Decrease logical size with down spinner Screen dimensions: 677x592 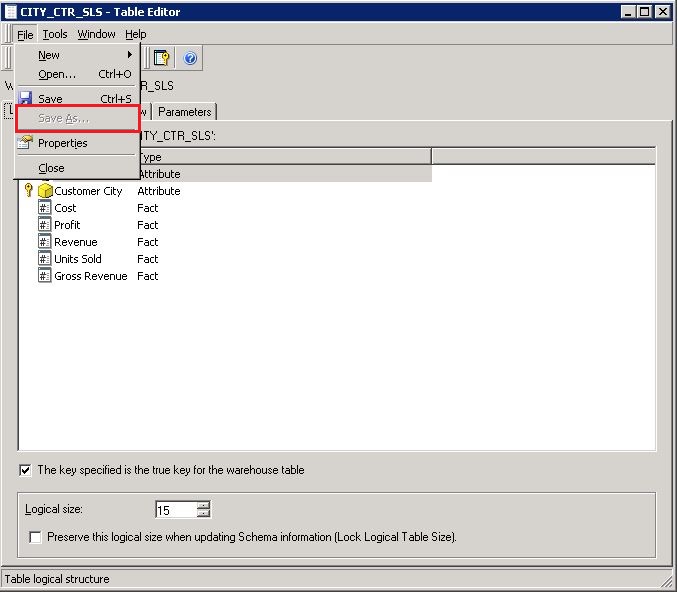203,513
